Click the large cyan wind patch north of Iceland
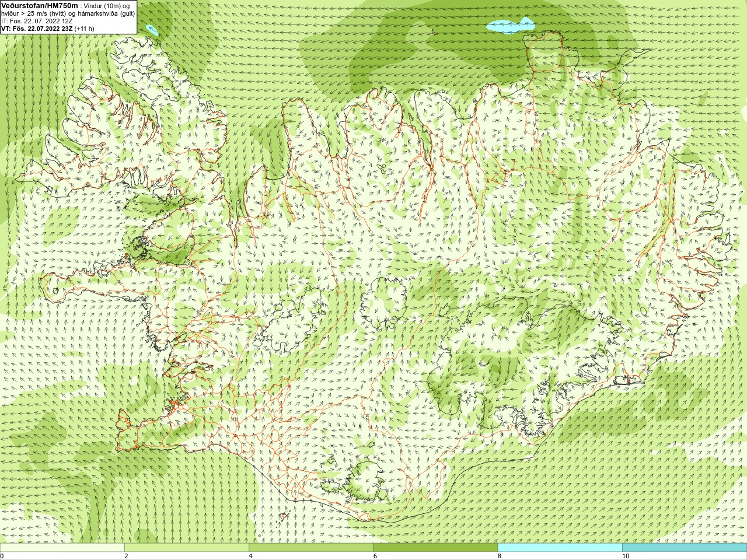Image resolution: width=747 pixels, height=560 pixels. click(x=511, y=26)
